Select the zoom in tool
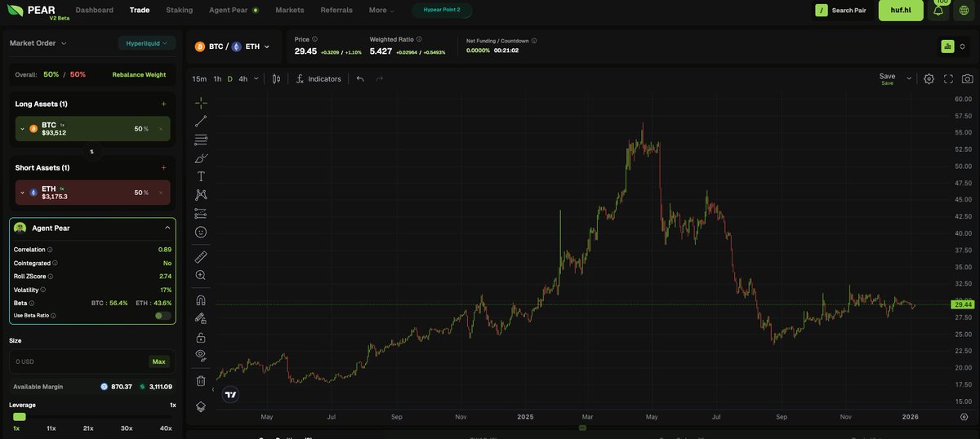This screenshot has height=439, width=980. pyautogui.click(x=201, y=275)
